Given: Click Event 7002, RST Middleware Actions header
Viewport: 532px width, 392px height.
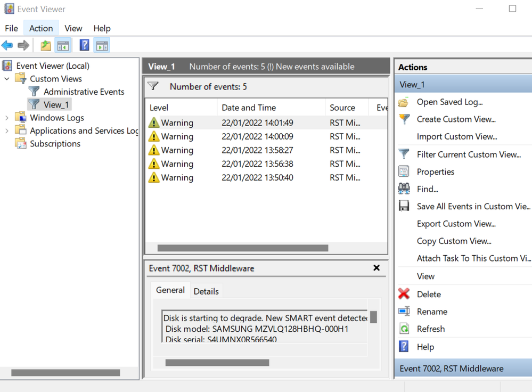Looking at the screenshot, I should 463,368.
